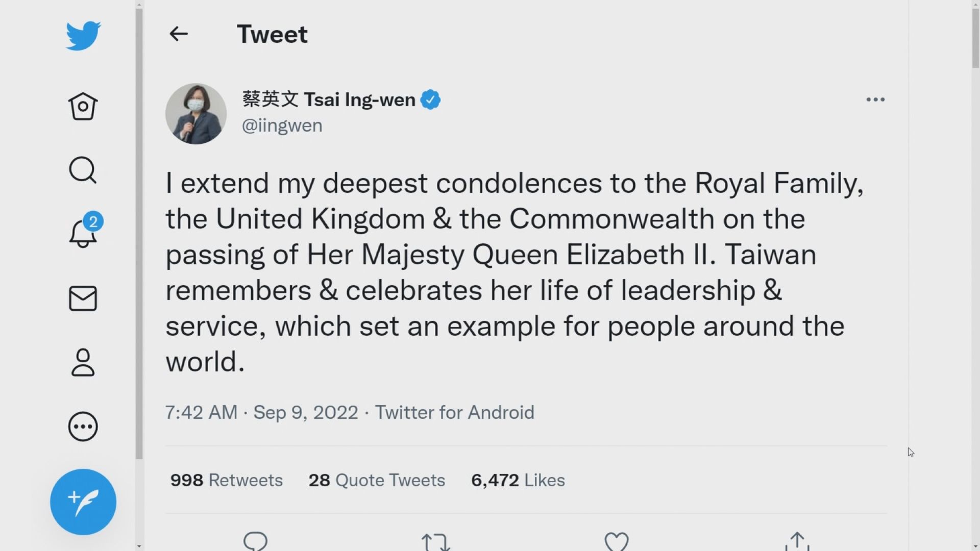Click the back arrow beside Tweet
Screen dimensions: 980x551
click(179, 34)
